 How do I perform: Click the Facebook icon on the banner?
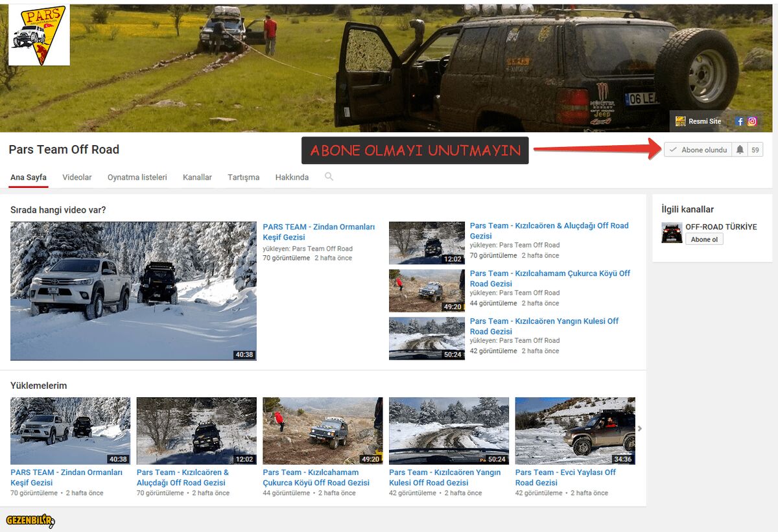[x=740, y=121]
